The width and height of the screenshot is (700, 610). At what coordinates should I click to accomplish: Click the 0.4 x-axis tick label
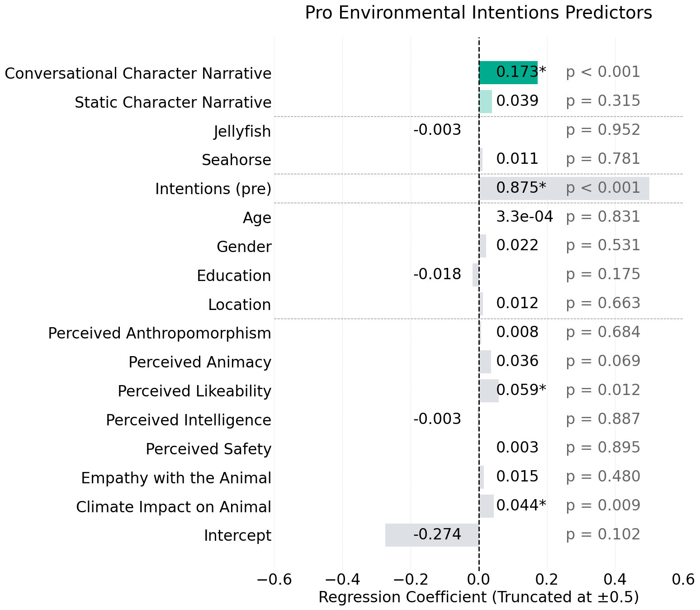coord(615,579)
